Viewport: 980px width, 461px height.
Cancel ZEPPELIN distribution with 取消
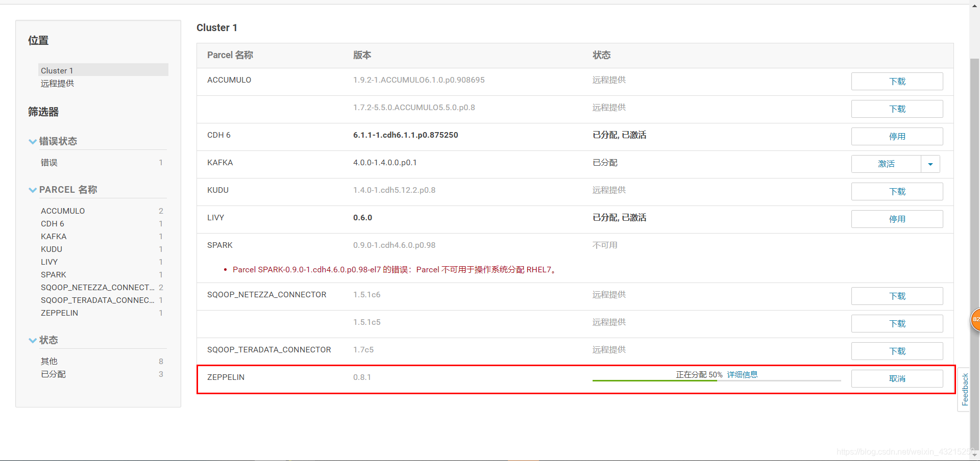tap(897, 379)
